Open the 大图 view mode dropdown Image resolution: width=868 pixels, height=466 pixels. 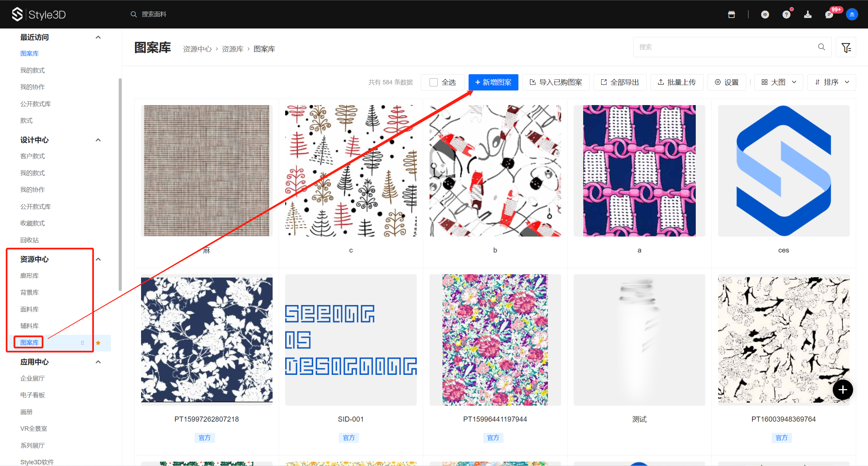point(778,82)
